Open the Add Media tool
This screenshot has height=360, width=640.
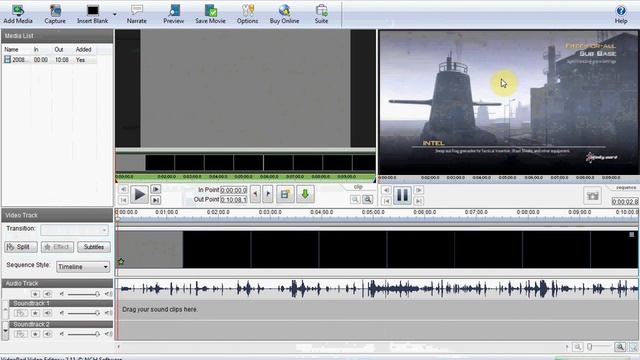click(x=18, y=14)
